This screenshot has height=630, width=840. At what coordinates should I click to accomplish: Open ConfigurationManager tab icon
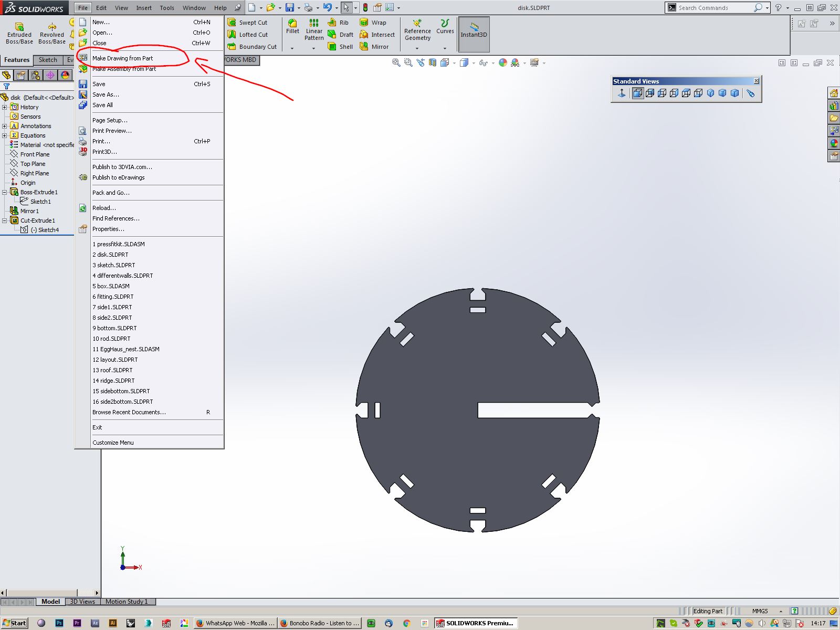point(36,75)
